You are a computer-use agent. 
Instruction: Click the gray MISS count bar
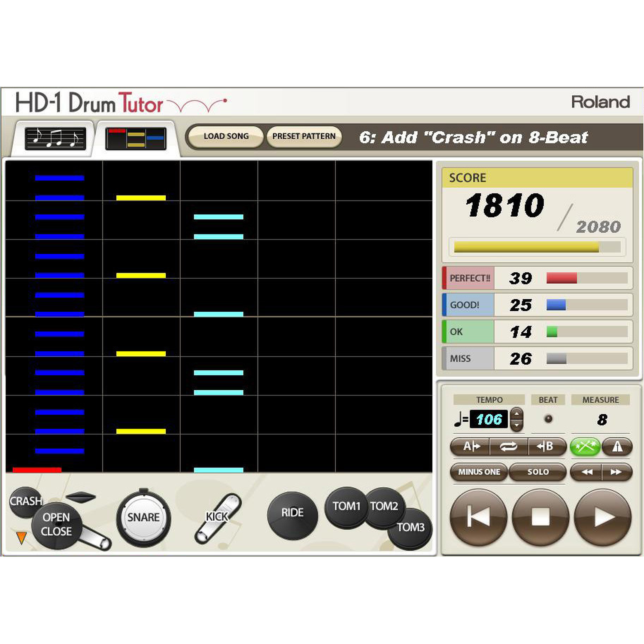[x=586, y=358]
